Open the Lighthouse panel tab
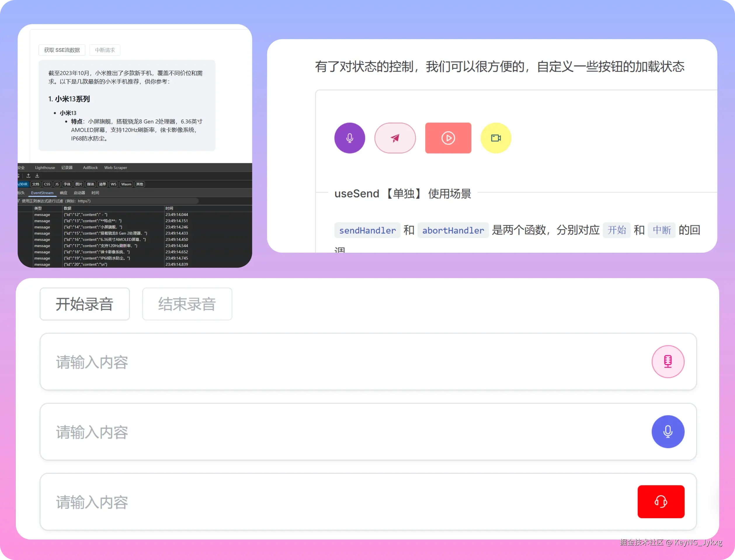The height and width of the screenshot is (560, 735). tap(45, 168)
